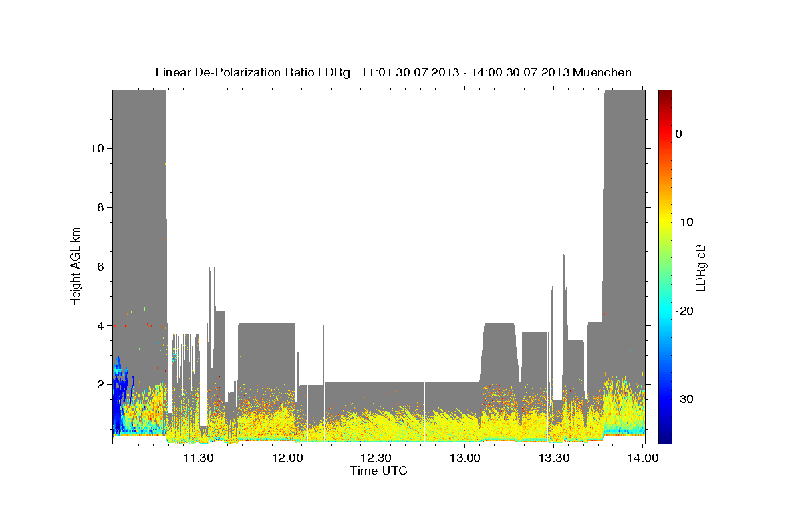Click the 'Height AGL km' axis label
Viewport: 798px width, 532px height.
(x=76, y=266)
